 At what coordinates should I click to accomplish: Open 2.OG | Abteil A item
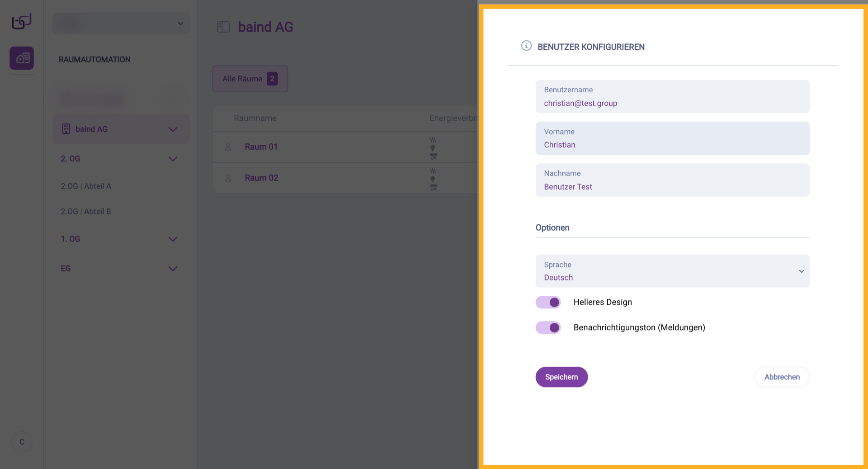pyautogui.click(x=86, y=186)
